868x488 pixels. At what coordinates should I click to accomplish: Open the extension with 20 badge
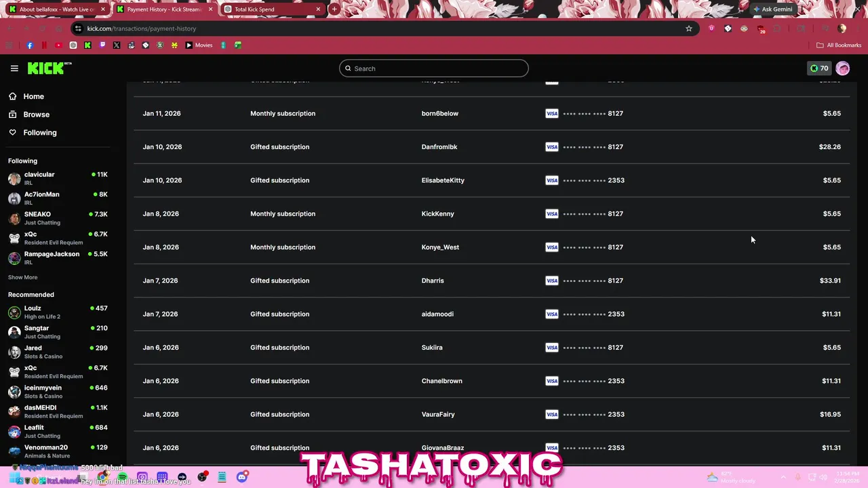(761, 28)
